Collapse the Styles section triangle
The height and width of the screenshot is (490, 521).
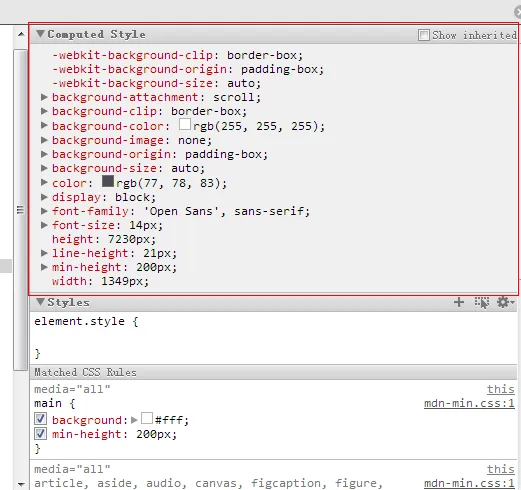click(x=40, y=302)
